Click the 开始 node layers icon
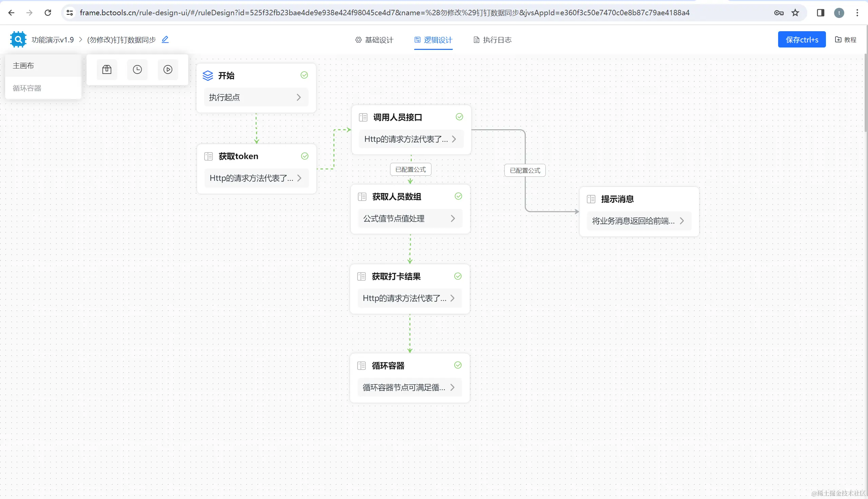 208,75
